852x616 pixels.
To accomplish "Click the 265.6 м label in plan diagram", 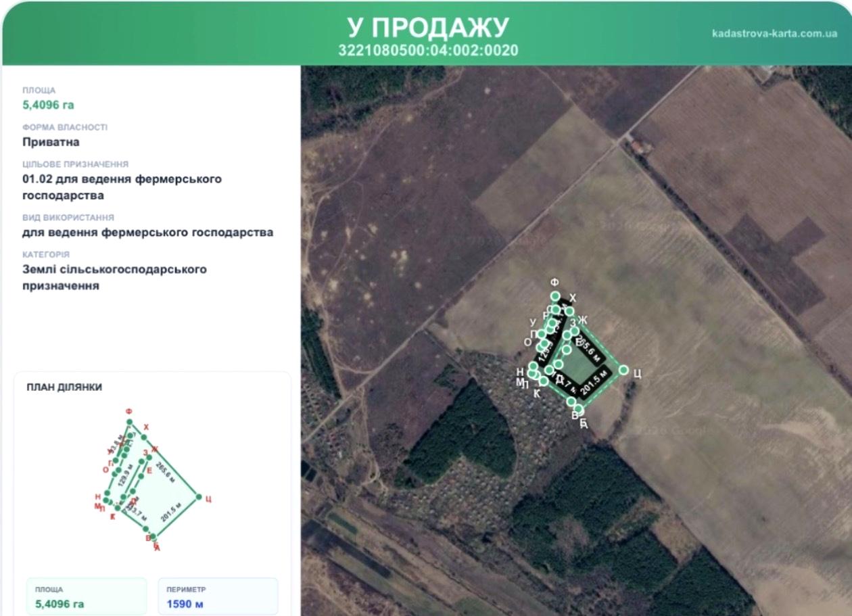I will 166,472.
